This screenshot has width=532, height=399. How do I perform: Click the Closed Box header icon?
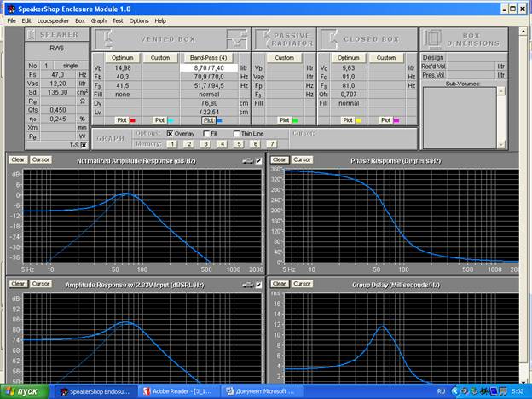click(328, 39)
